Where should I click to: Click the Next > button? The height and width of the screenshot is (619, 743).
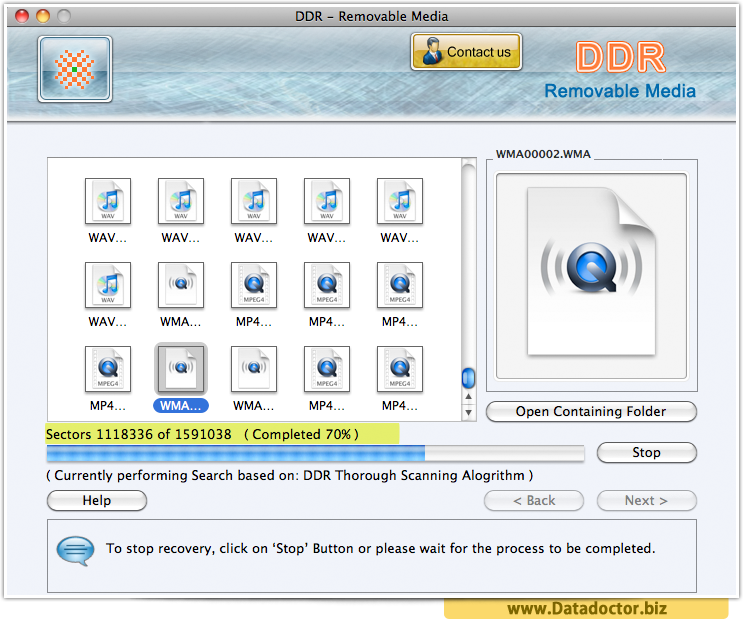point(647,501)
